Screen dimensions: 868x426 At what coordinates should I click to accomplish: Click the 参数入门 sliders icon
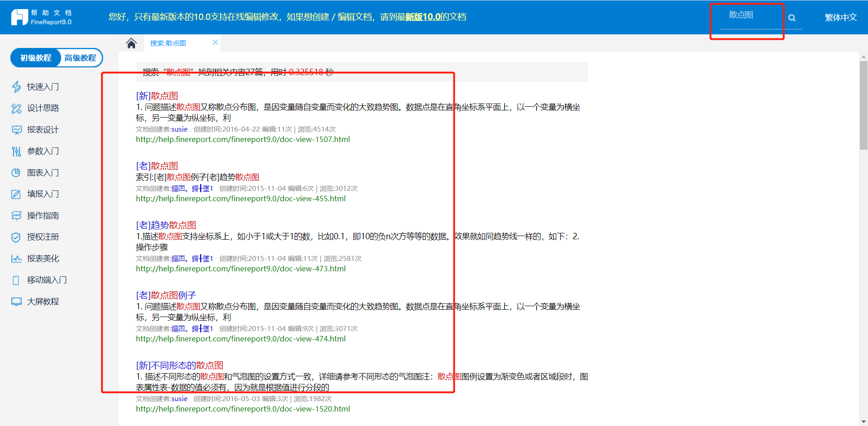16,151
